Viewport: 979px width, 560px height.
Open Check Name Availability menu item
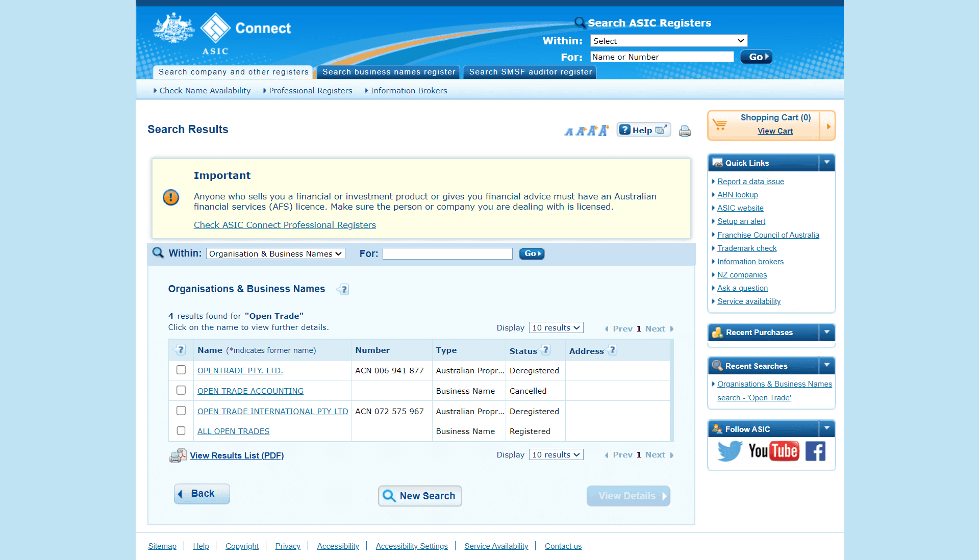205,90
